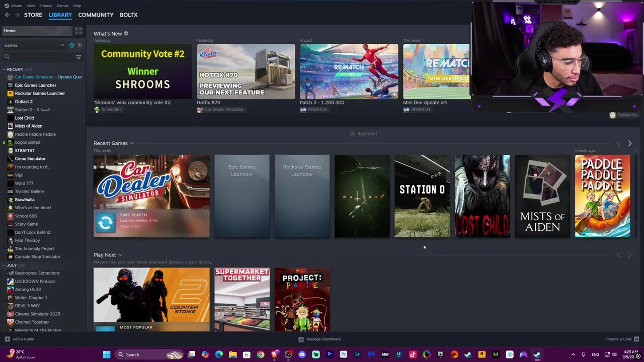Select Station 0 game cover
This screenshot has height=362, width=644.
[422, 196]
